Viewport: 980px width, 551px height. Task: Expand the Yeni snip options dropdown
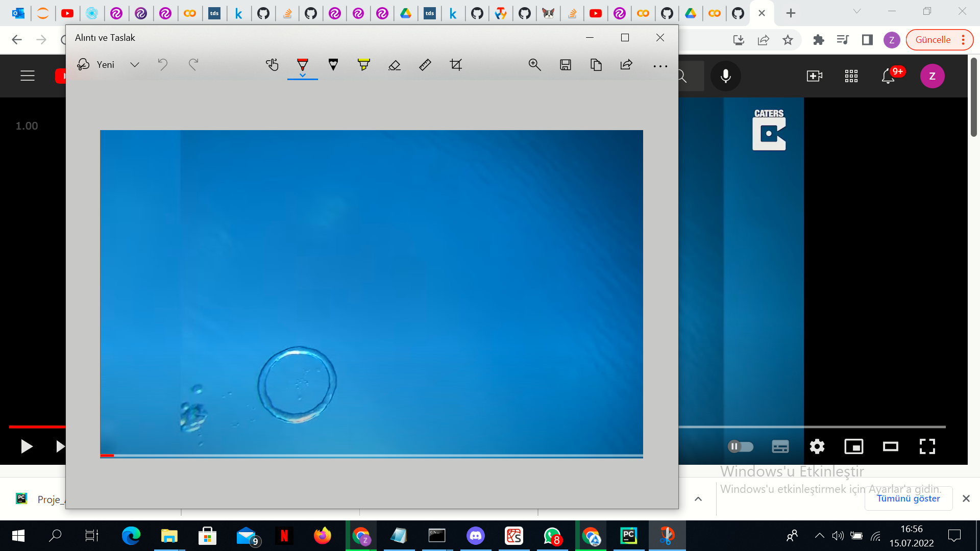(135, 65)
